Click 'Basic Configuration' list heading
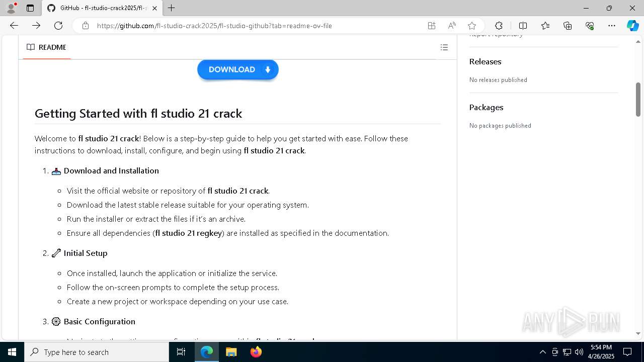This screenshot has height=362, width=644. tap(100, 321)
